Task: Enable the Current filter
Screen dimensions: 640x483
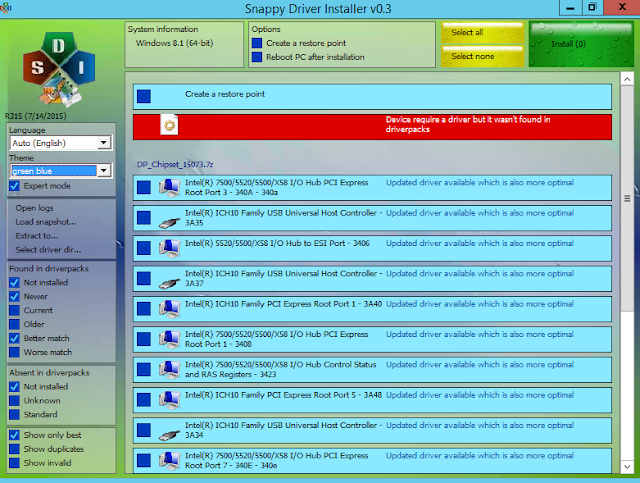Action: (14, 310)
